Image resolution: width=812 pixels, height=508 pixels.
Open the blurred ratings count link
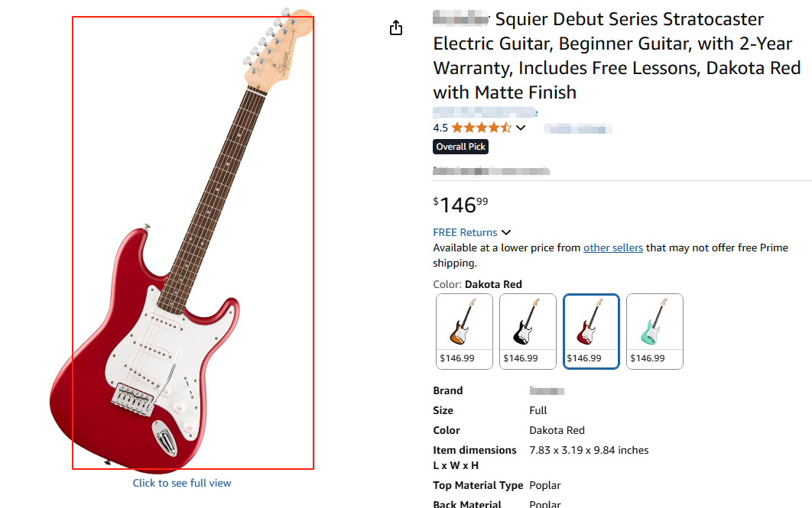[x=578, y=128]
